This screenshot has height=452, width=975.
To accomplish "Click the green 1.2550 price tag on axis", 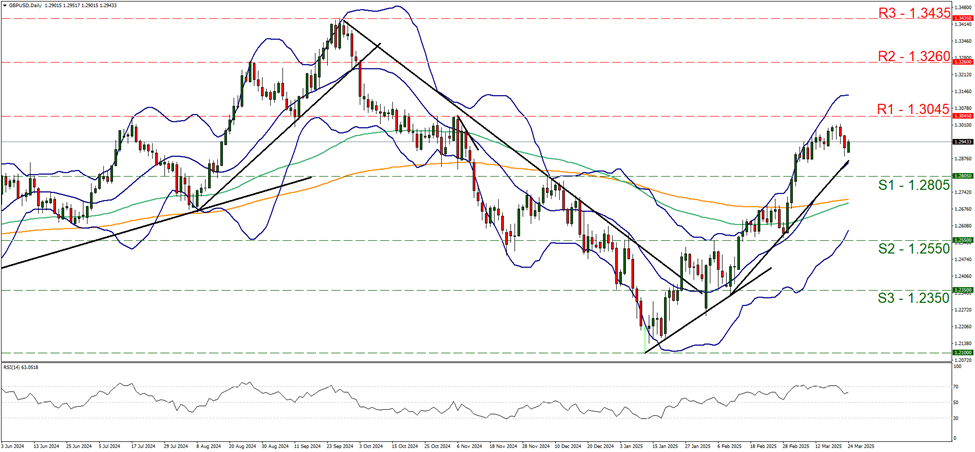I will 961,240.
